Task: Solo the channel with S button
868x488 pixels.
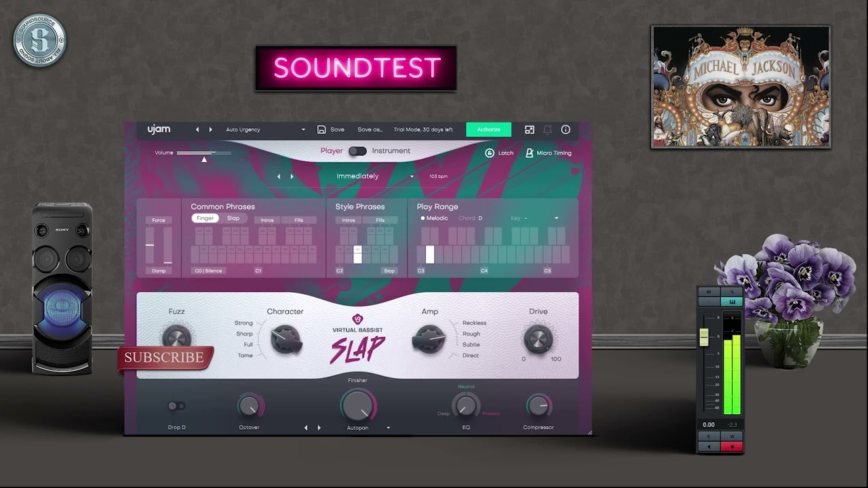Action: tap(732, 292)
